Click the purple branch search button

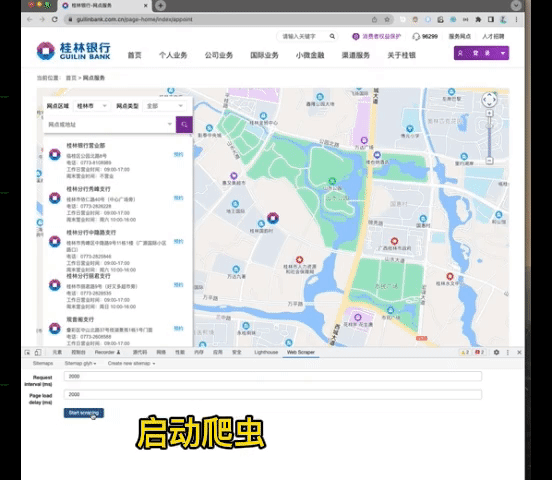click(184, 124)
